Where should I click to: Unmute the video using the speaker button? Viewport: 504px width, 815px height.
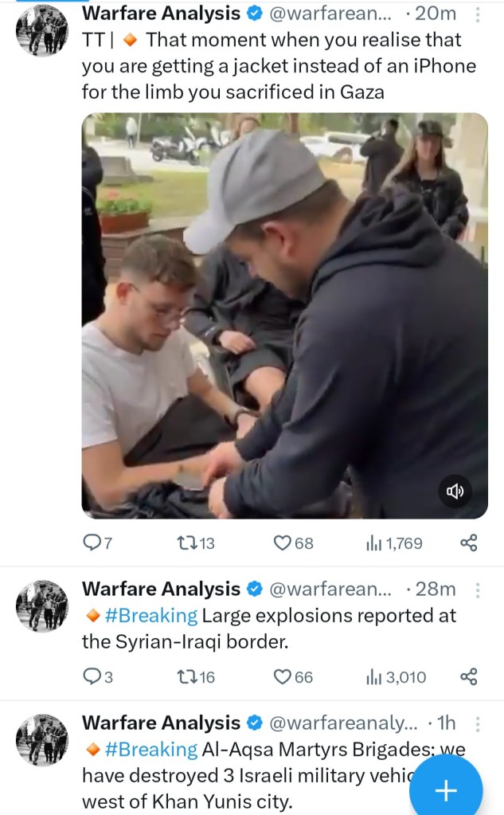(x=456, y=491)
